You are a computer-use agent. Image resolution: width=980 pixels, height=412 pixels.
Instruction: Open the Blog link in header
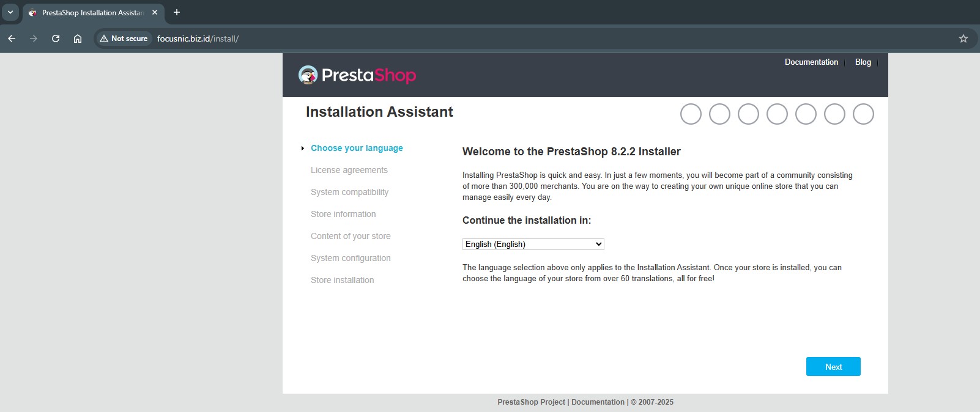(863, 62)
